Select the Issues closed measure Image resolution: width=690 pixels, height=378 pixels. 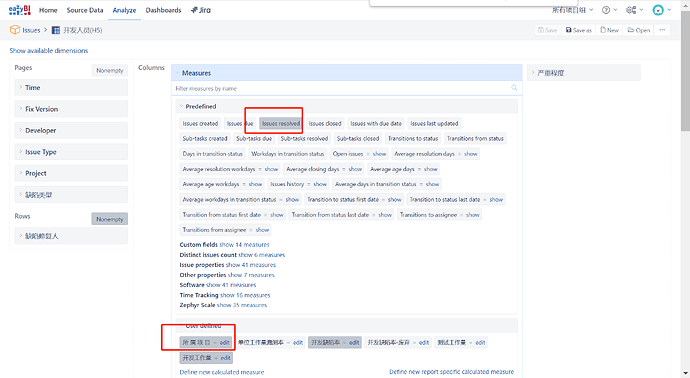pos(325,124)
